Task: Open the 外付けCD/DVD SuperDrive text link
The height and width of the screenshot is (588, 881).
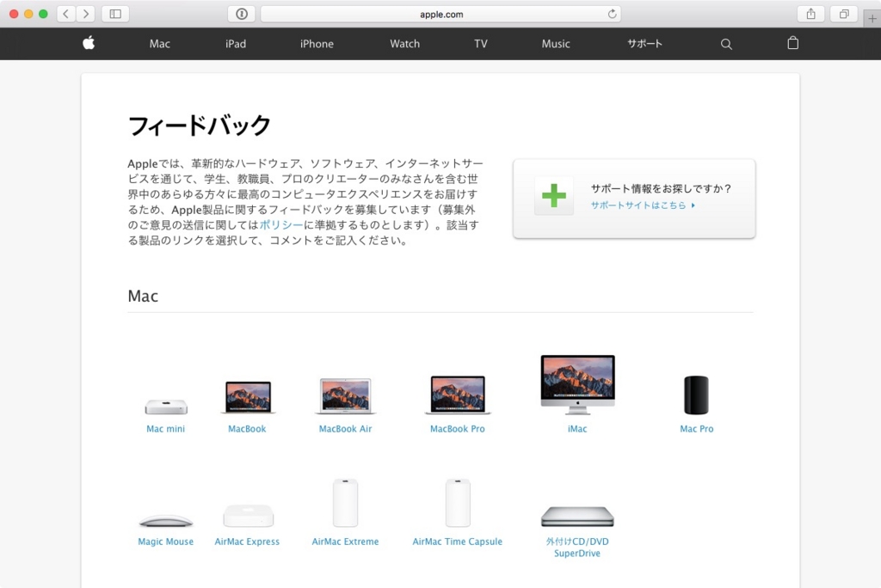Action: pyautogui.click(x=577, y=547)
